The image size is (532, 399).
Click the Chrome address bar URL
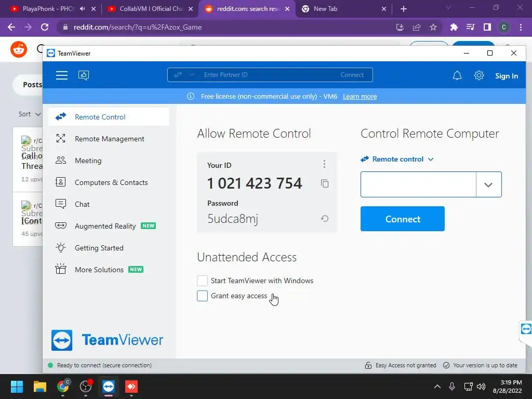(x=137, y=27)
